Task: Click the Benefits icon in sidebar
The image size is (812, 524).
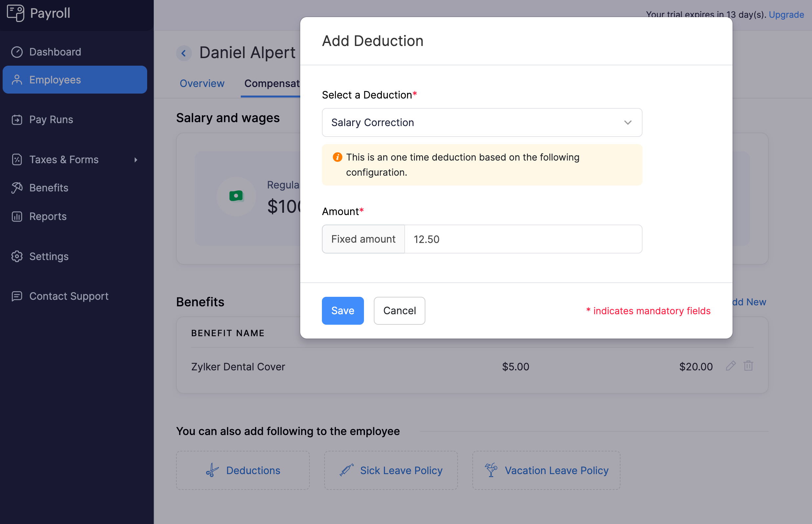Action: click(x=17, y=187)
